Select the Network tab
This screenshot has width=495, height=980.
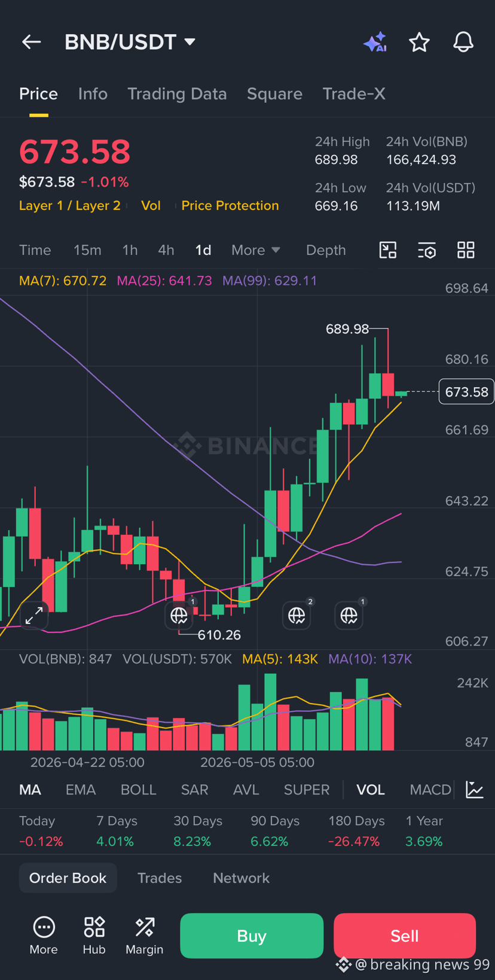pos(242,878)
